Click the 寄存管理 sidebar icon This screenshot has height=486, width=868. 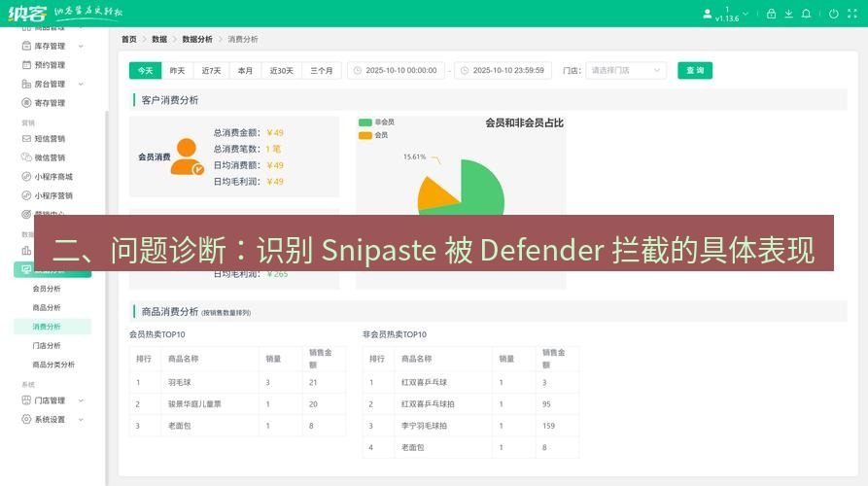coord(26,102)
